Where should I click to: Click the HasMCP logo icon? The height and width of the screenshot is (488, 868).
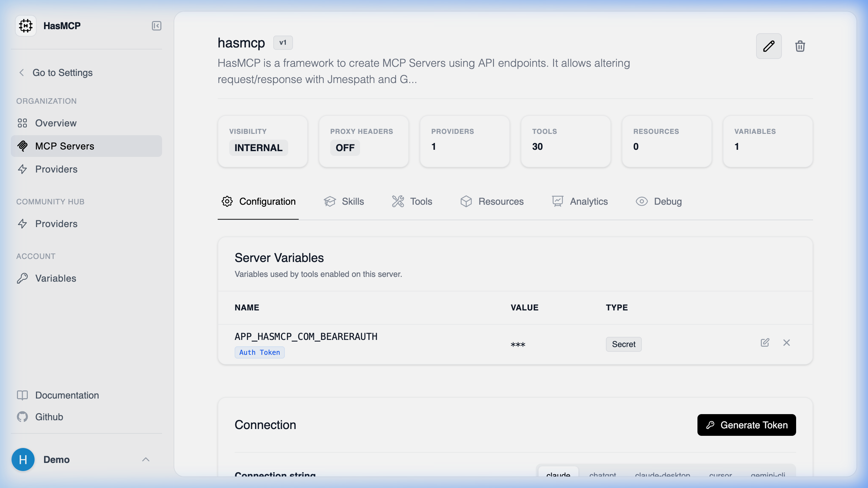26,25
